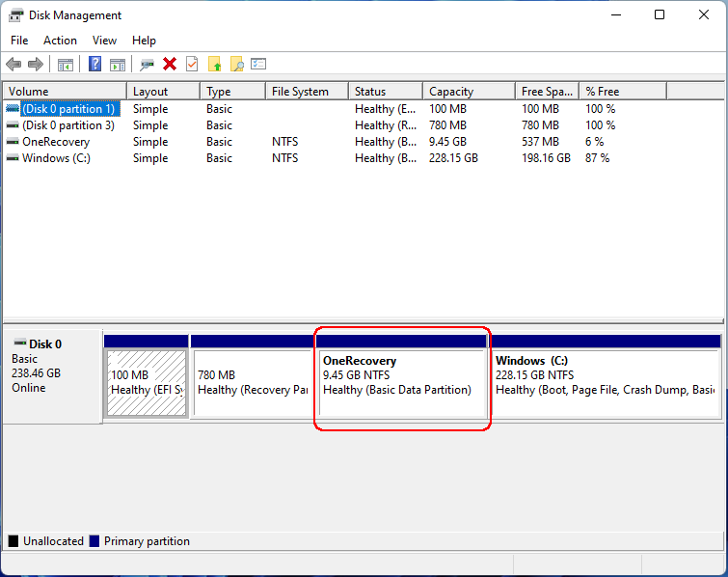Viewport: 728px width, 577px height.
Task: Sort by the Capacity column header
Action: 470,91
